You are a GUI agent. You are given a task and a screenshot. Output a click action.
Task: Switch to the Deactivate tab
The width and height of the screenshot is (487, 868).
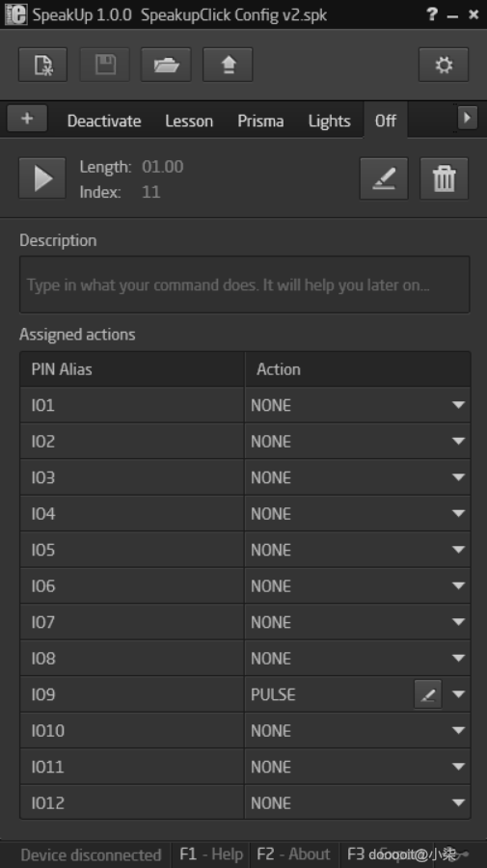(104, 121)
